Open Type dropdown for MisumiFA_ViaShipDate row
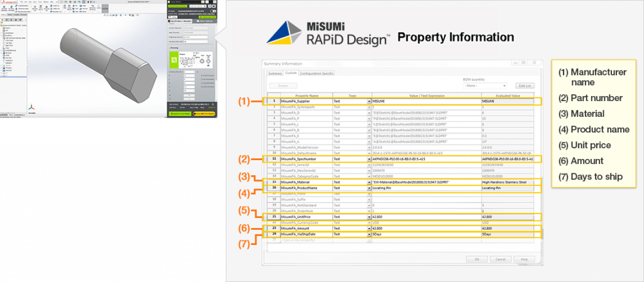Screen dimensions: 644x282 (x=369, y=234)
